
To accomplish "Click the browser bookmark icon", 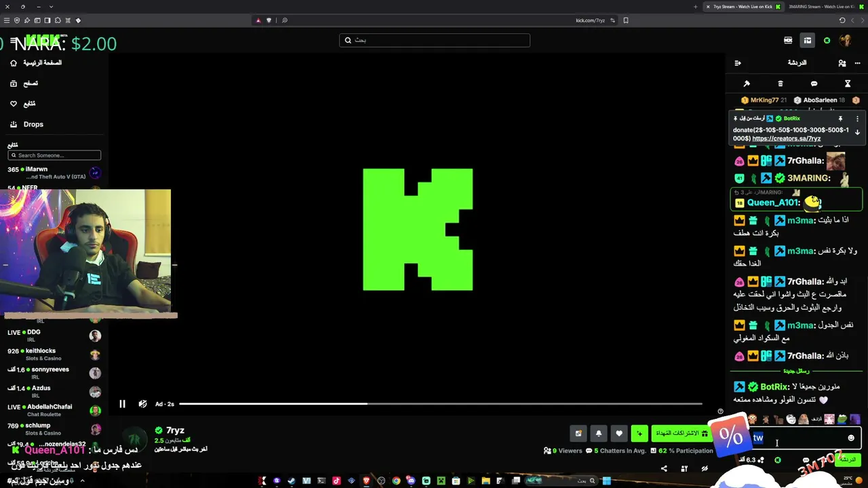I will click(625, 20).
